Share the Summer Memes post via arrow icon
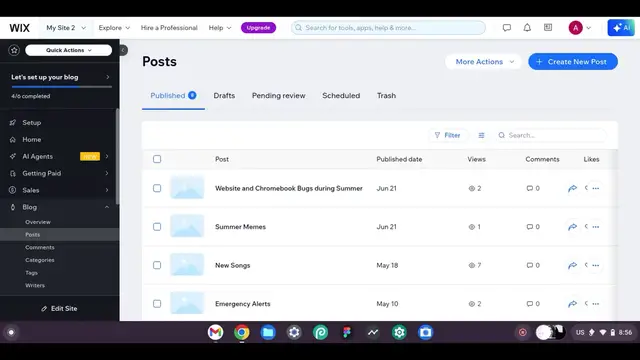 (572, 227)
